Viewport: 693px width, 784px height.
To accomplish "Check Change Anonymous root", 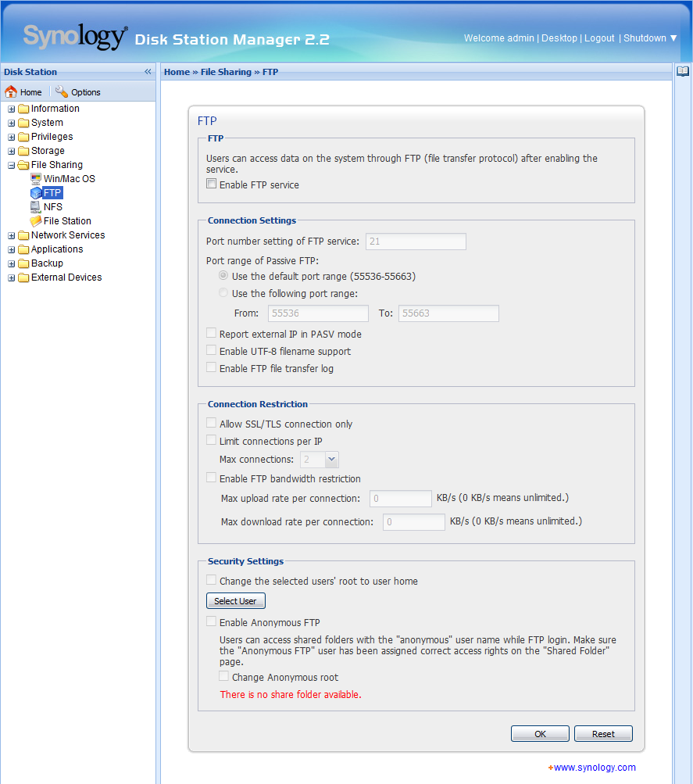I will [224, 676].
